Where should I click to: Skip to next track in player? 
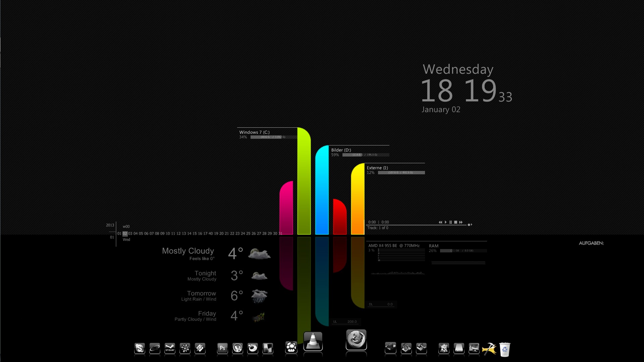pos(461,222)
